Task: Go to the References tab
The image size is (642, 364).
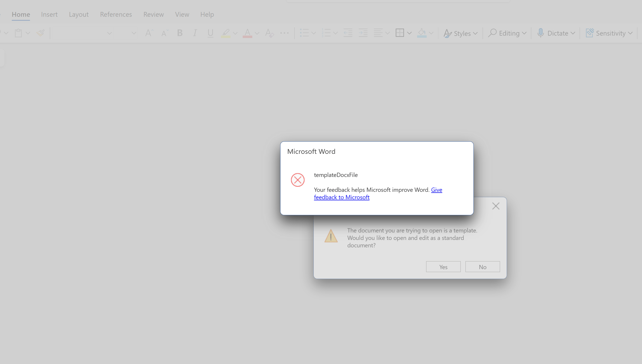Action: tap(116, 14)
